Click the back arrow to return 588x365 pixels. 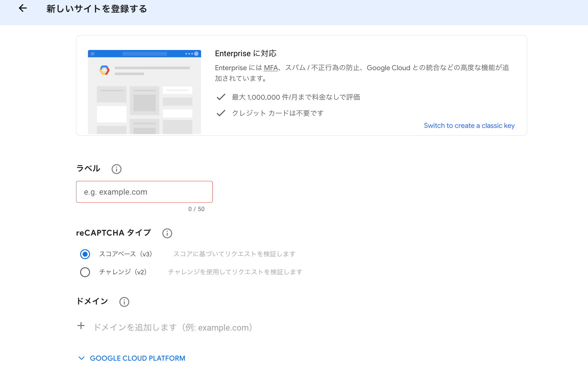coord(23,8)
